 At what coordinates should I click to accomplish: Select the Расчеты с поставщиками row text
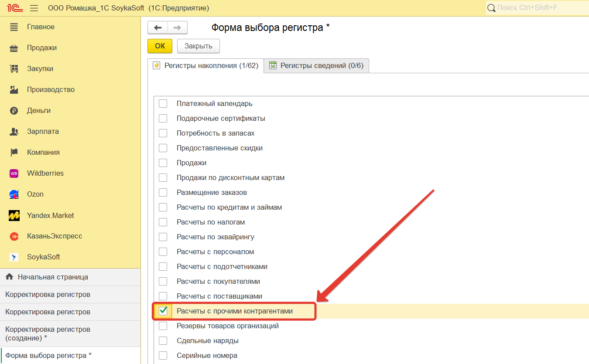(x=219, y=296)
